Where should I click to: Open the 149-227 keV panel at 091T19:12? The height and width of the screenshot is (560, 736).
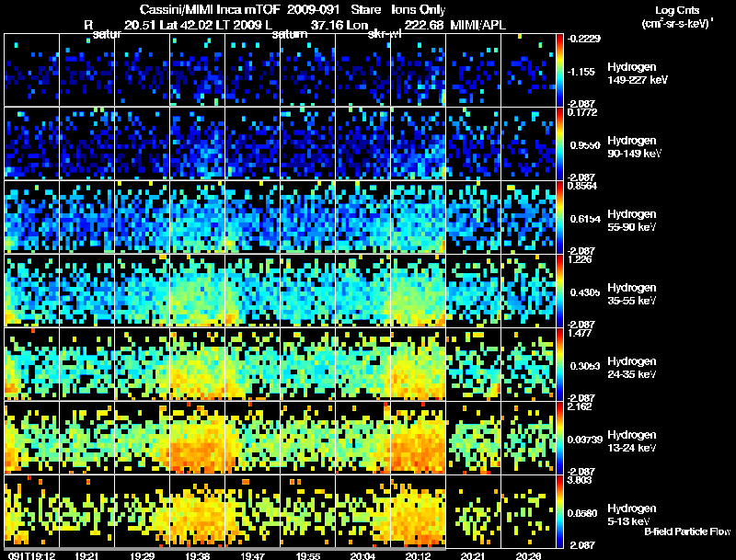tap(31, 70)
